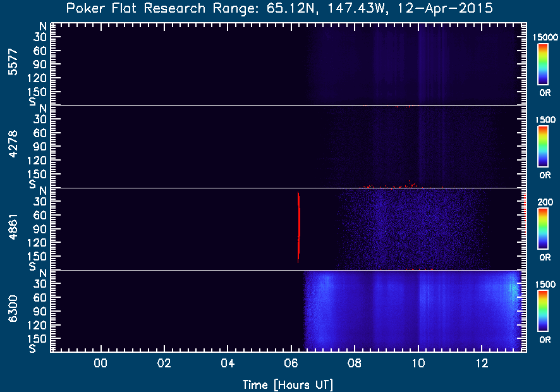This screenshot has height=392, width=560.
Task: Click the 02 hour tick label
Action: point(164,364)
